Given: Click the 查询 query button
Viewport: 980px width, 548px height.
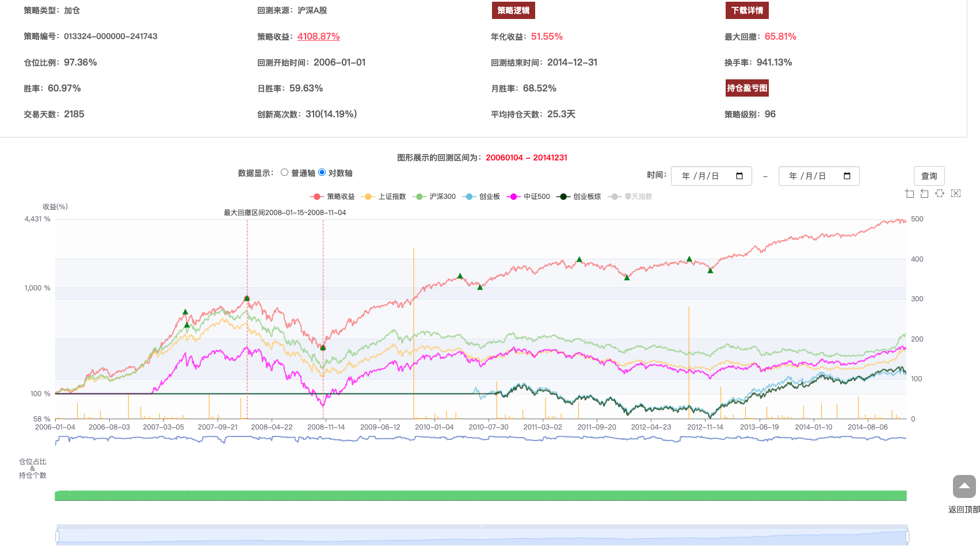Looking at the screenshot, I should pos(929,176).
